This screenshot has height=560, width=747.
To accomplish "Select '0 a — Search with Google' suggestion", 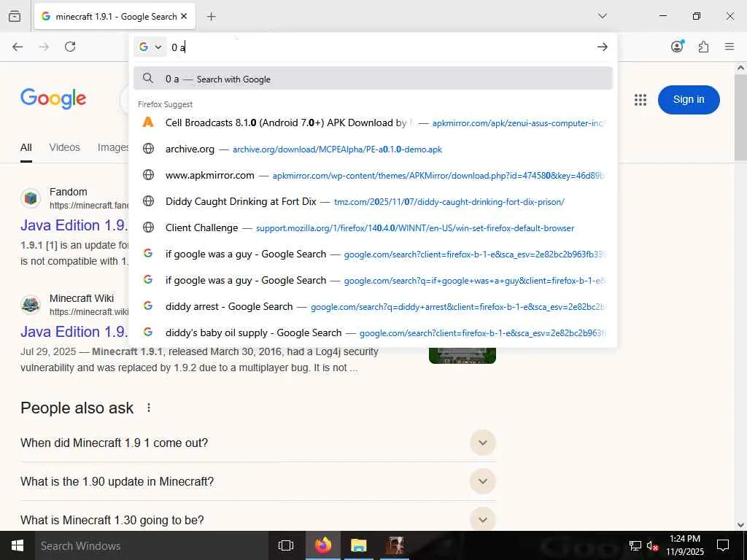I will click(373, 79).
